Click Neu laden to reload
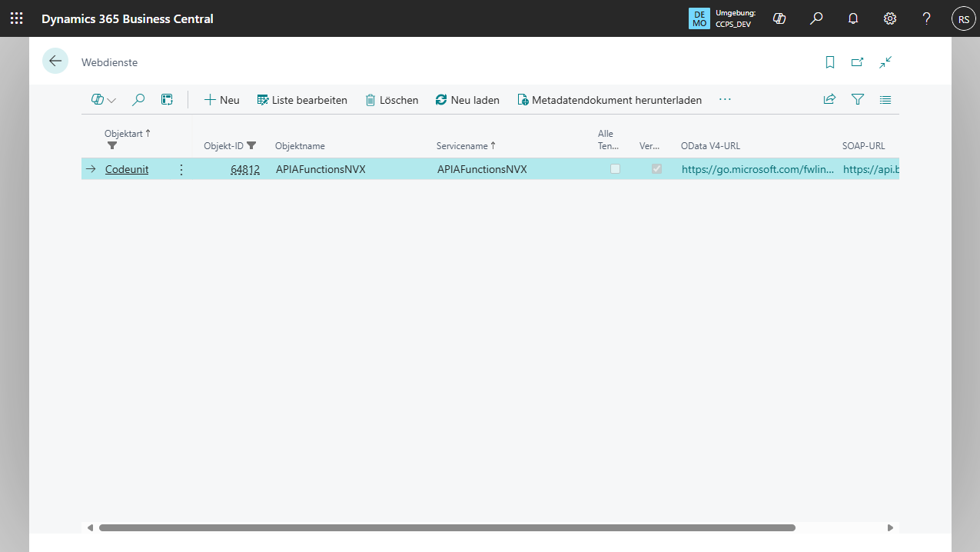 [467, 100]
